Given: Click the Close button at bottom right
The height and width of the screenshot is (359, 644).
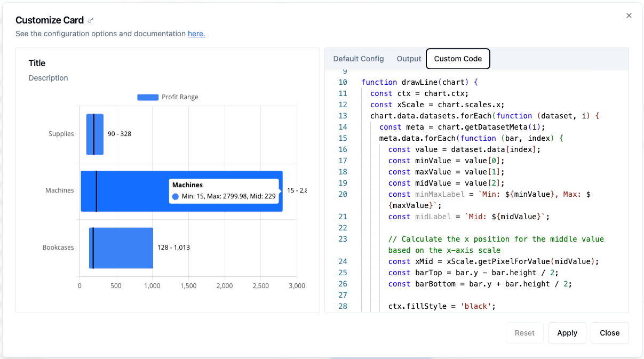Looking at the screenshot, I should pyautogui.click(x=609, y=333).
